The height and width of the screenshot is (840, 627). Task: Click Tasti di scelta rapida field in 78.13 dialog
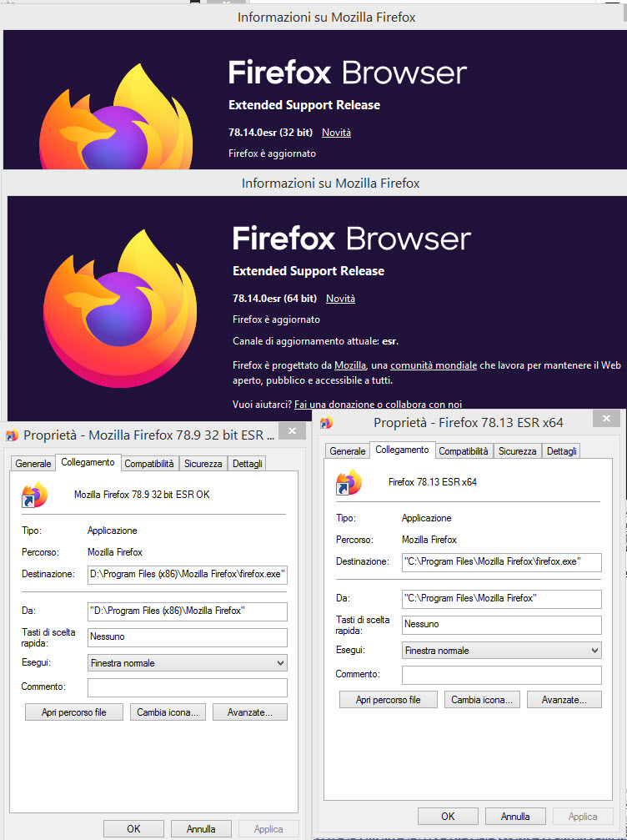pyautogui.click(x=502, y=625)
